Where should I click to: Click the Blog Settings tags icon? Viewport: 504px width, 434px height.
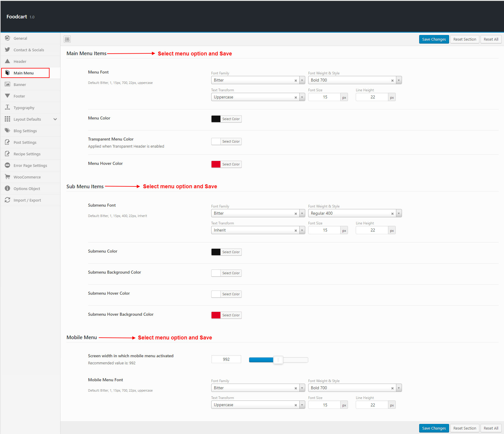coord(7,131)
